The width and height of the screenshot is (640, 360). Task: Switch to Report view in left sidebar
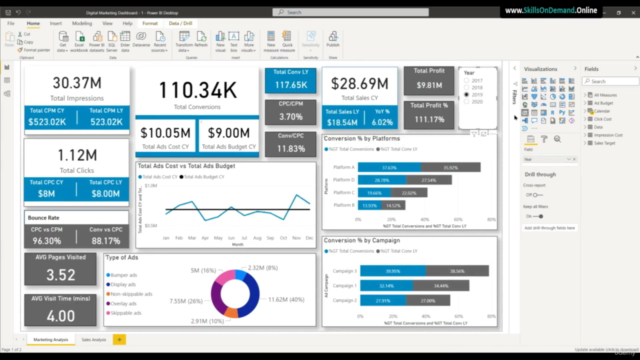[7, 67]
